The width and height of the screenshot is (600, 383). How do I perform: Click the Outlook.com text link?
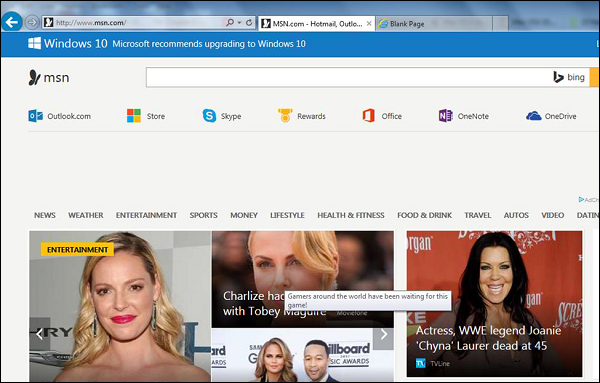69,116
